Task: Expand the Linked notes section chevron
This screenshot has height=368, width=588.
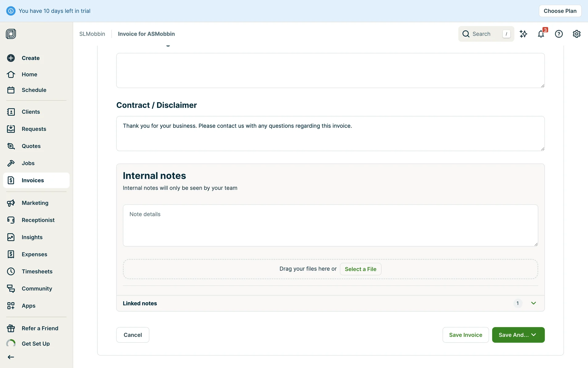Action: (533, 303)
